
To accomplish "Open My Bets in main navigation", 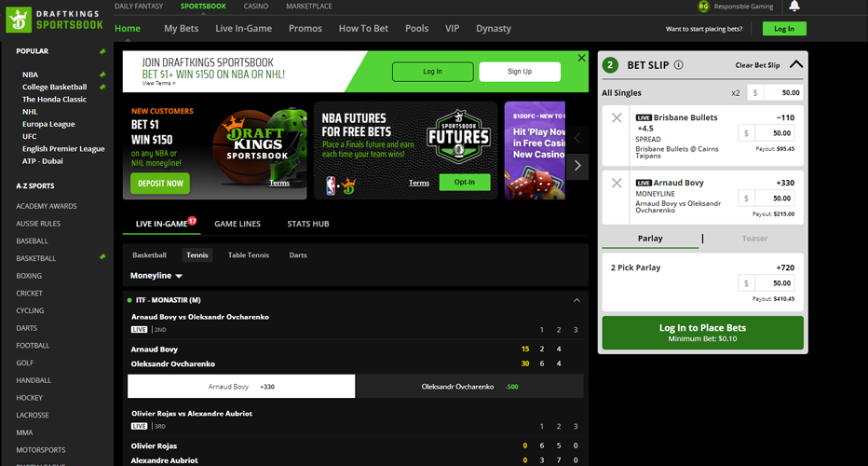I will 181,28.
